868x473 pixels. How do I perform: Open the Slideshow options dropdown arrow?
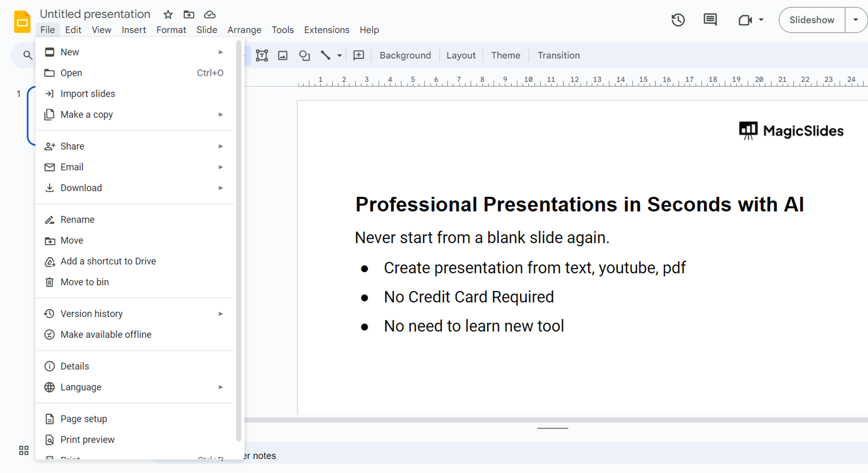856,20
